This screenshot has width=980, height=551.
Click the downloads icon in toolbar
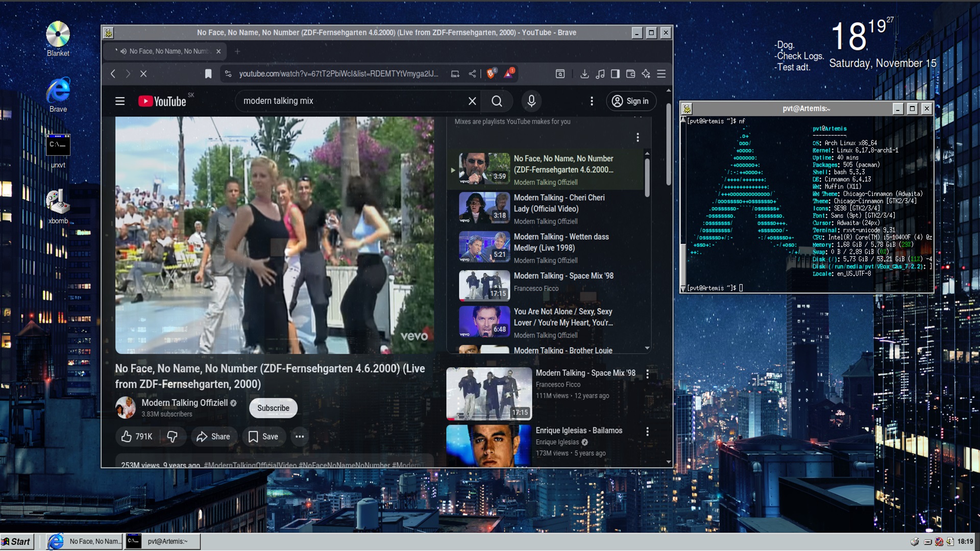(584, 74)
